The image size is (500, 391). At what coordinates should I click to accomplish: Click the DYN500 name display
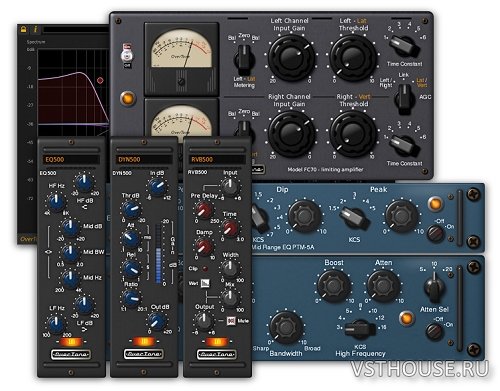tap(144, 159)
